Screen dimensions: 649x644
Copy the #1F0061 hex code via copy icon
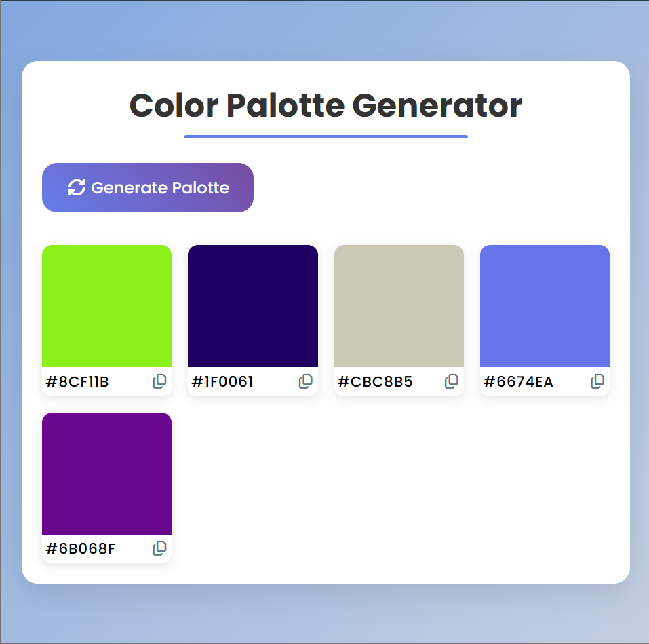pyautogui.click(x=306, y=381)
